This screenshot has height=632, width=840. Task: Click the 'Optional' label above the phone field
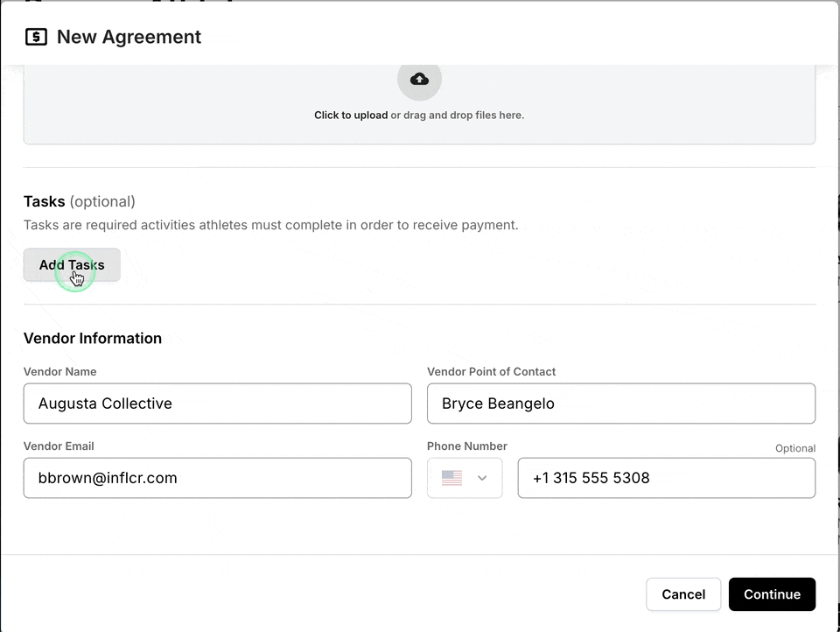click(x=795, y=447)
